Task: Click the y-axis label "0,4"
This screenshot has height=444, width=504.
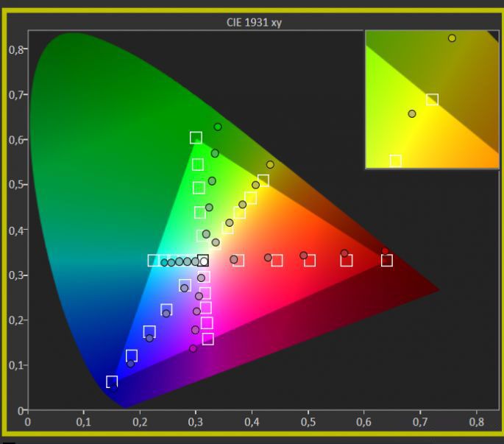Action: click(15, 230)
